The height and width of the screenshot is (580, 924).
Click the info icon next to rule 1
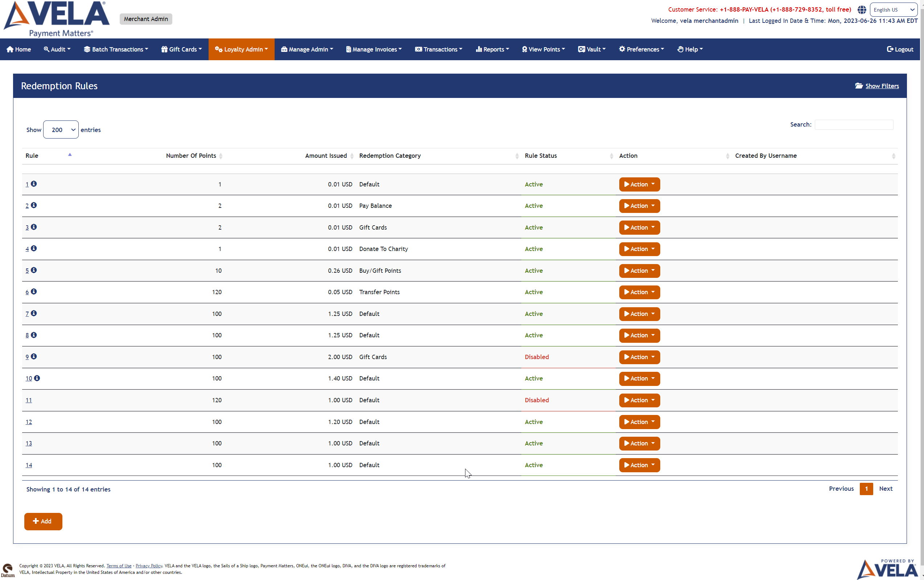[x=34, y=184]
